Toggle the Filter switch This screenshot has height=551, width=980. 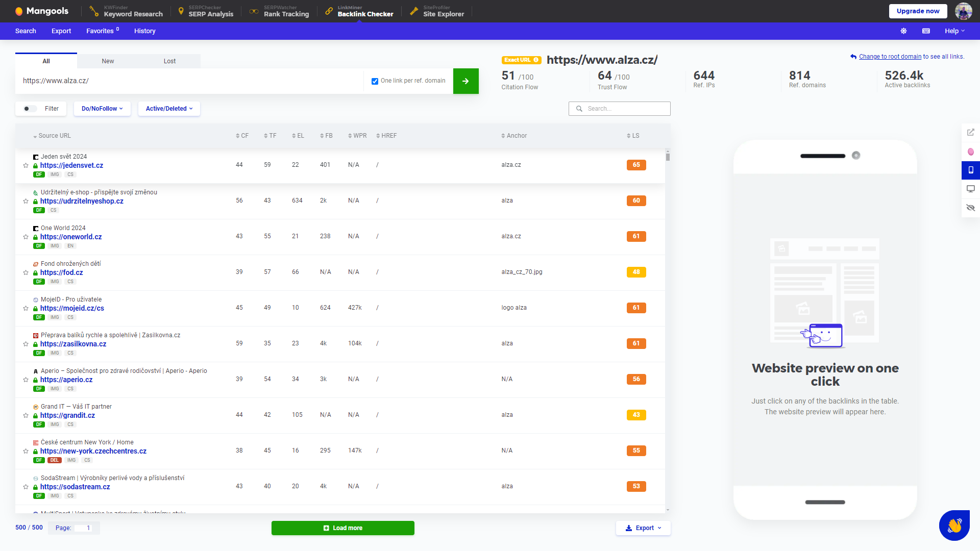coord(30,109)
